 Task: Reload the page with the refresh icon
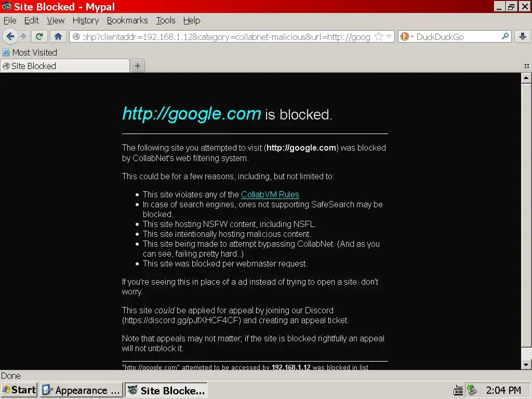(x=39, y=36)
